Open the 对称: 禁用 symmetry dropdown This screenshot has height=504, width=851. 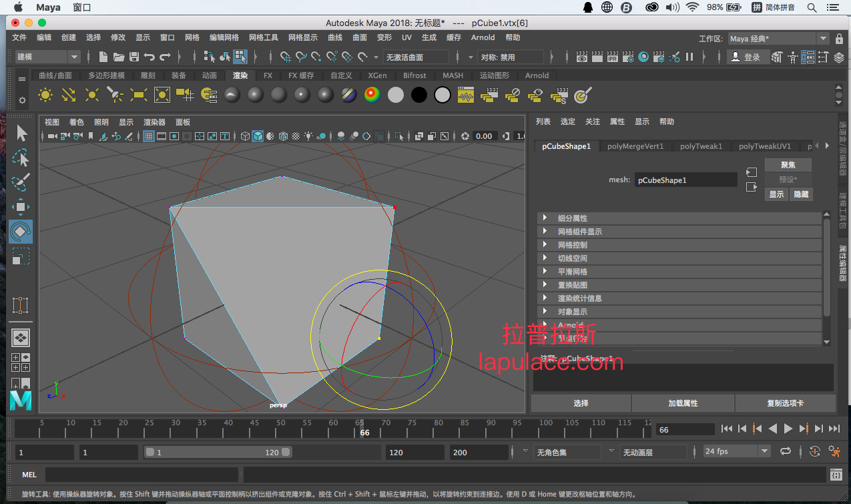511,57
